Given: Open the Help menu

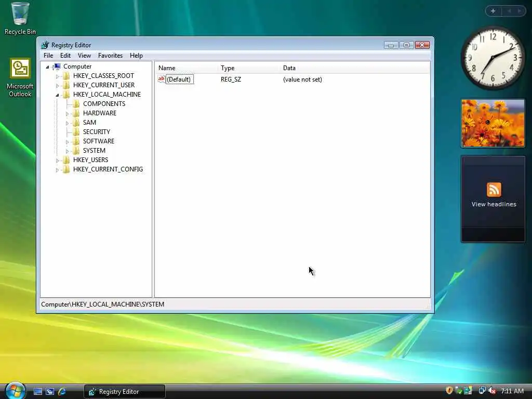Looking at the screenshot, I should [x=136, y=55].
